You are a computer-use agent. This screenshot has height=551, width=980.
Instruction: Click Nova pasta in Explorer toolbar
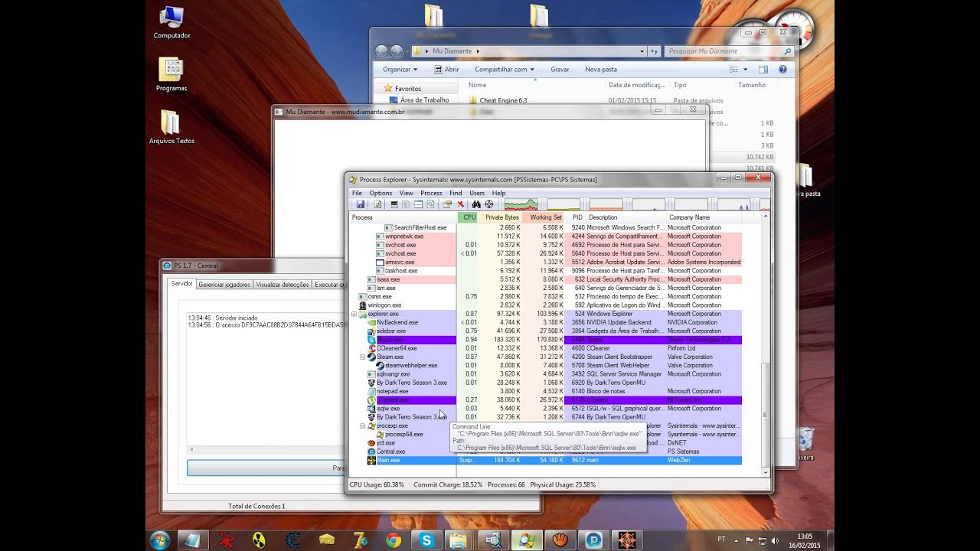[601, 69]
